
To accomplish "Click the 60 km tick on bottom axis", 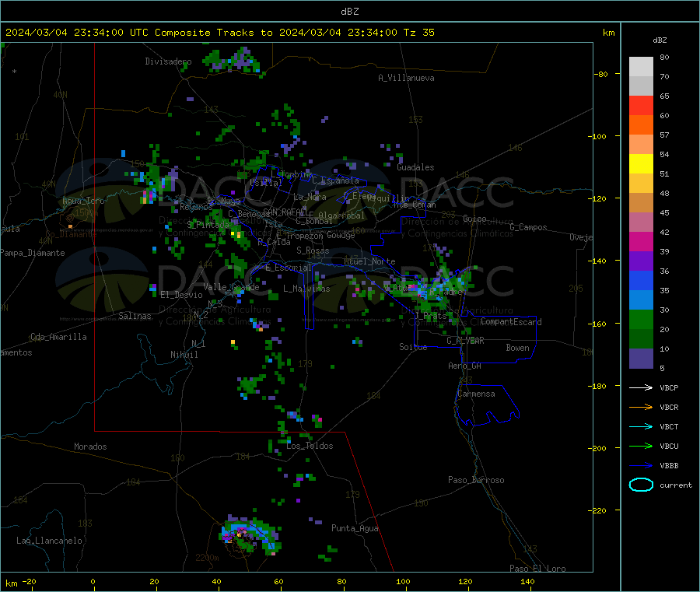I will tap(278, 581).
